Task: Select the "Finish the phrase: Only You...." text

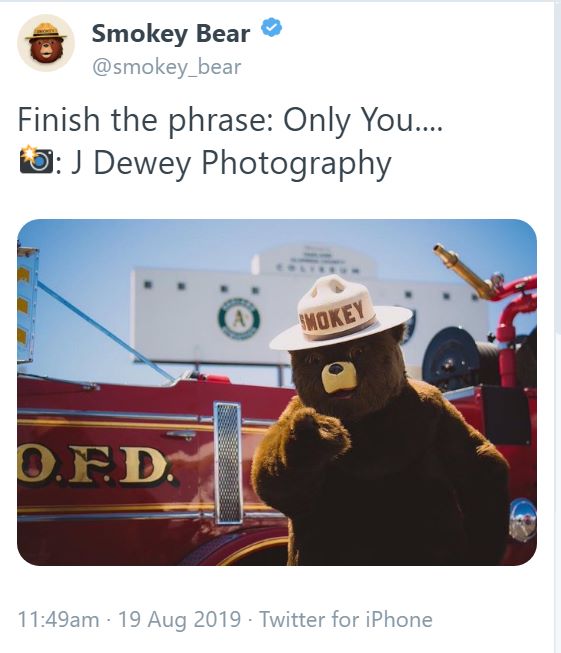Action: point(230,120)
